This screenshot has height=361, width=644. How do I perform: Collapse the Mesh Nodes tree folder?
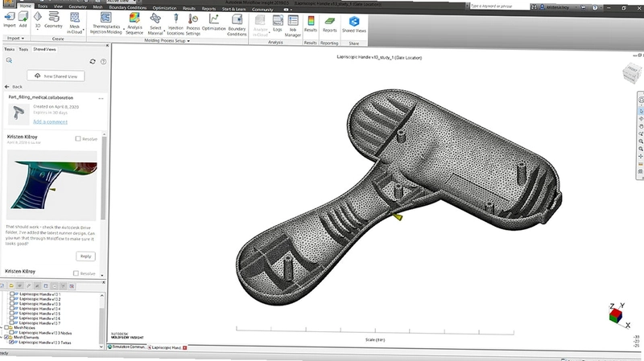coord(2,328)
